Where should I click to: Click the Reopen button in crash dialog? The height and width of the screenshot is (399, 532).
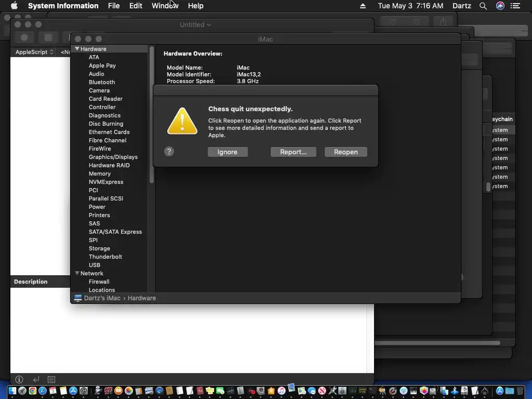[x=345, y=152]
